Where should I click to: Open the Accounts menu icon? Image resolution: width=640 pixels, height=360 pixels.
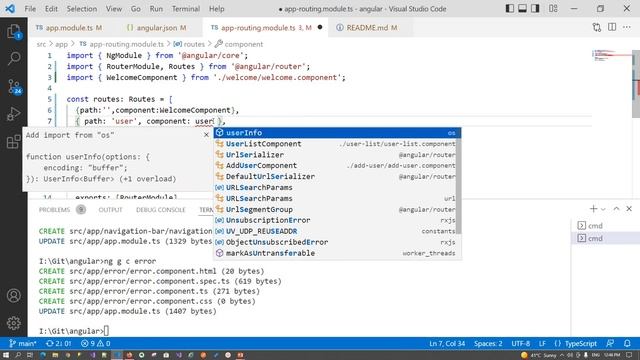(x=13, y=295)
